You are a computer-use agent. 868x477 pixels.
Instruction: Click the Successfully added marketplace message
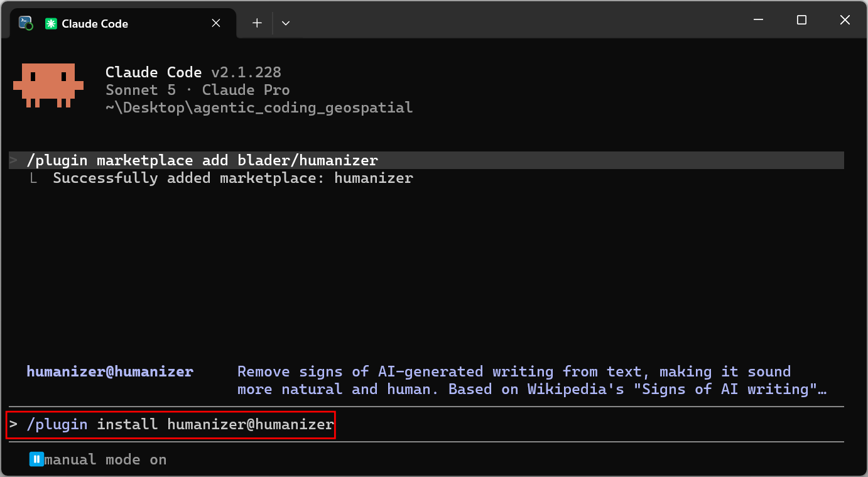pyautogui.click(x=233, y=178)
